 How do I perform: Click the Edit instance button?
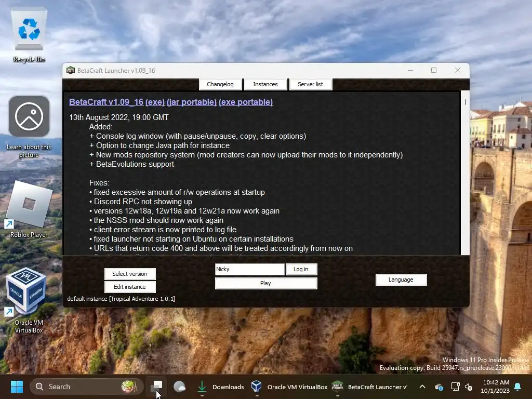point(130,287)
